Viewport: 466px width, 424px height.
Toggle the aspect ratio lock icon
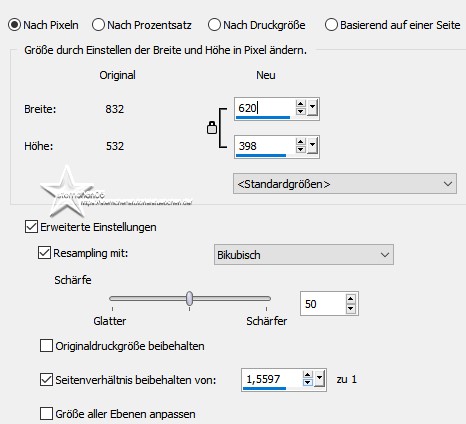[x=212, y=128]
